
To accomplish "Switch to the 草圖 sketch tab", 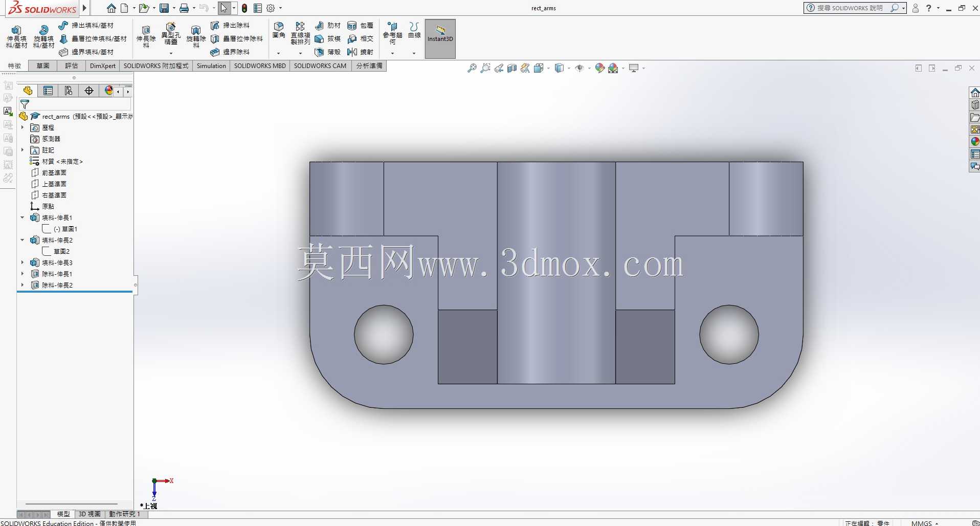I will pos(43,66).
